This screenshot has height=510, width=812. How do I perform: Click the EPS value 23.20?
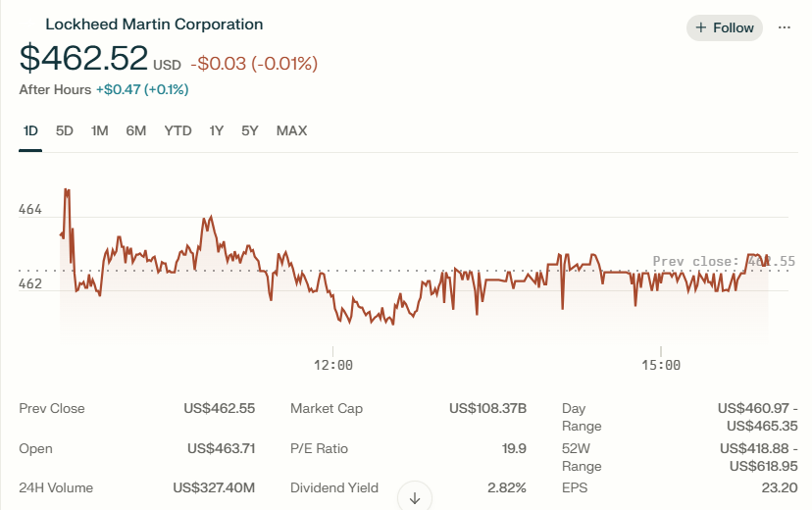780,487
